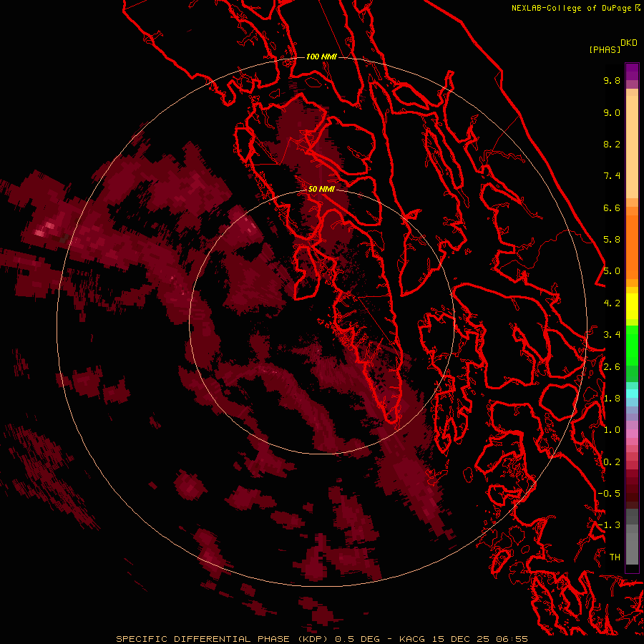
Task: Click the TH label on the color scale
Action: click(x=615, y=557)
